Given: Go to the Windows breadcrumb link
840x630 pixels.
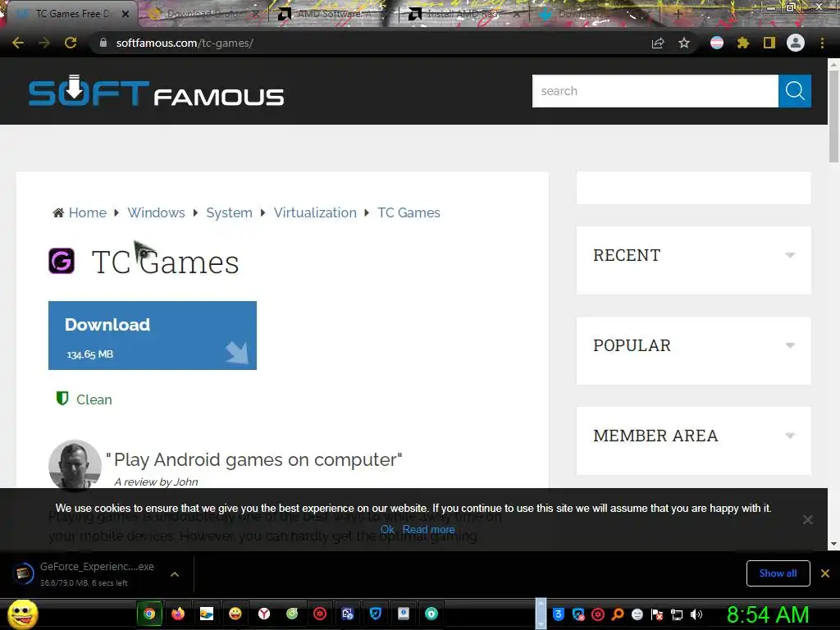Looking at the screenshot, I should 156,212.
